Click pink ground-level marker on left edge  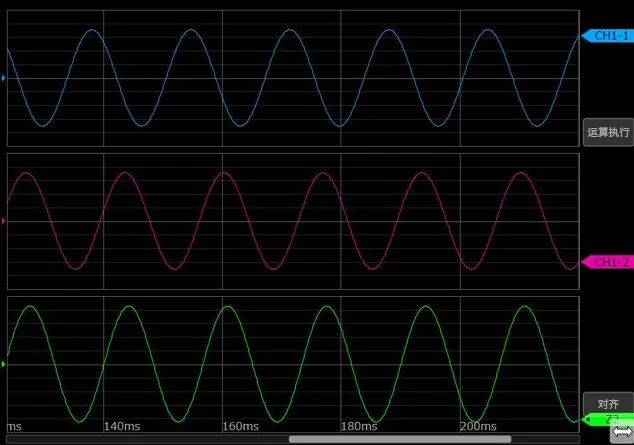click(4, 220)
